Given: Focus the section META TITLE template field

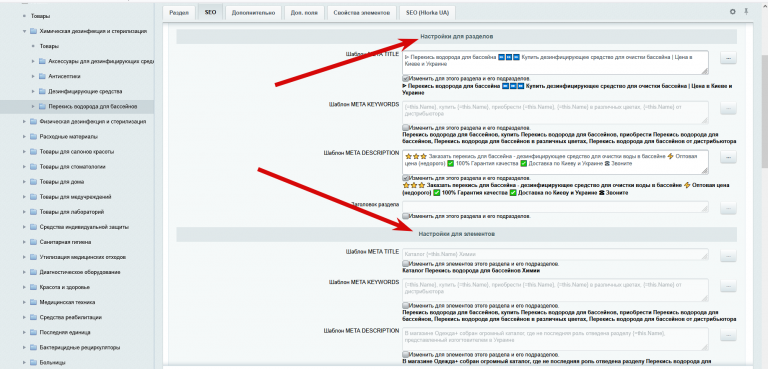Looking at the screenshot, I should 555,63.
